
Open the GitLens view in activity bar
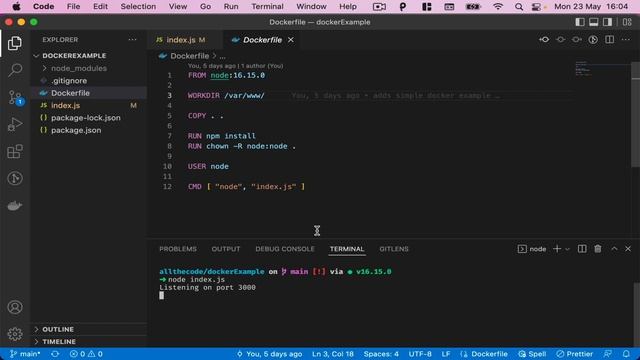click(15, 178)
